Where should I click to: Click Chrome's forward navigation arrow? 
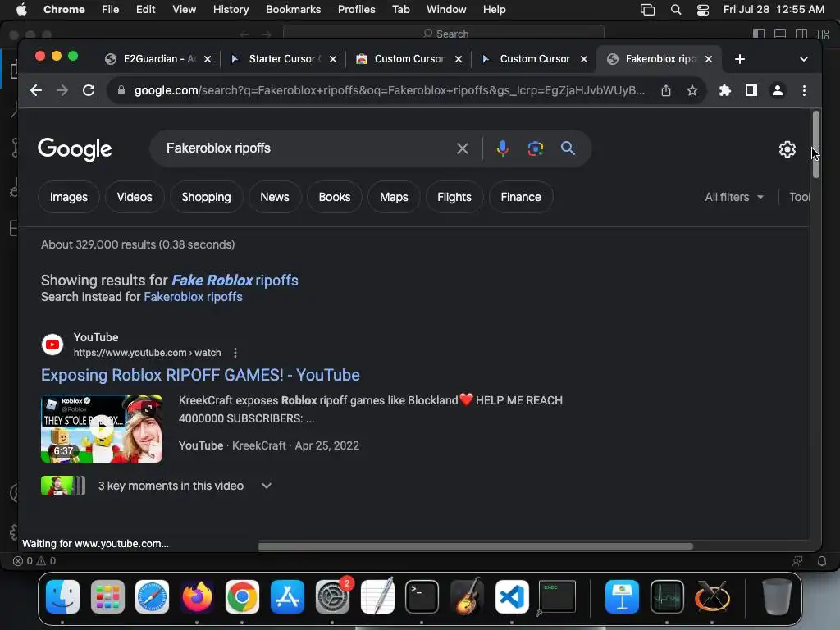[x=62, y=90]
